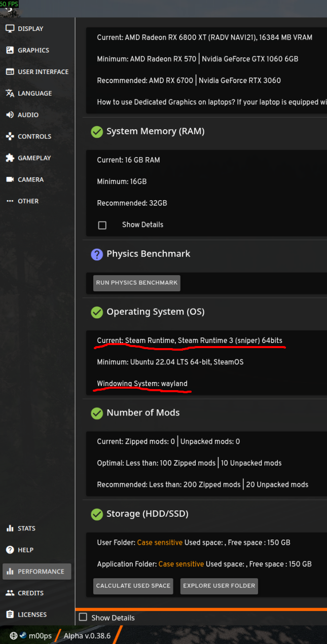Enable Show Details under System Memory

point(102,225)
